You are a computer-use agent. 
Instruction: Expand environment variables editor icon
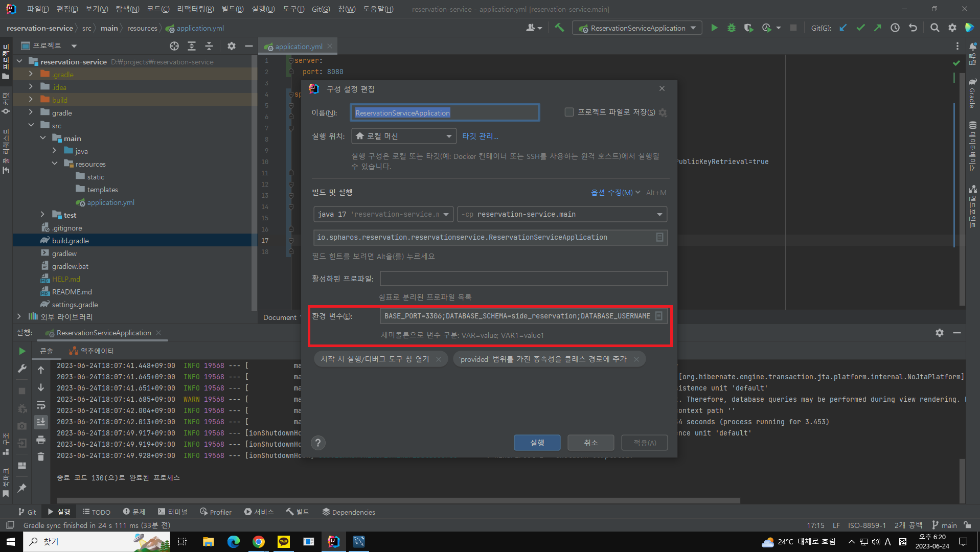tap(659, 316)
